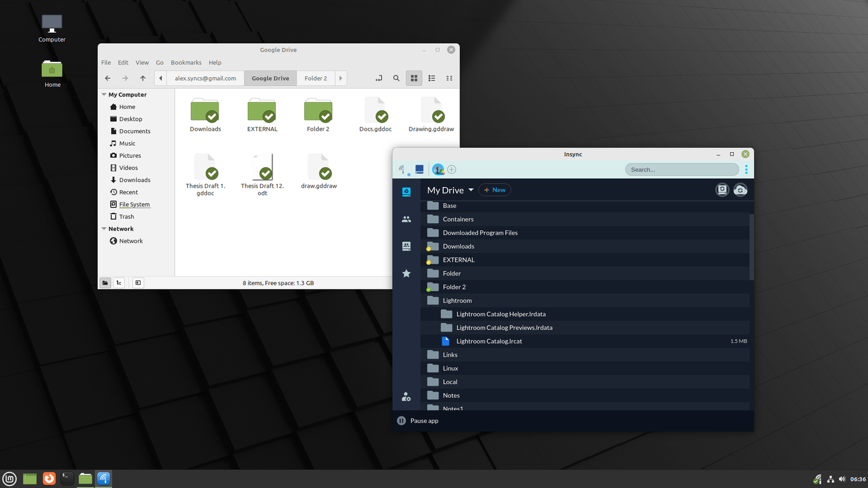Collapse the Network tree section
868x488 pixels.
[104, 228]
